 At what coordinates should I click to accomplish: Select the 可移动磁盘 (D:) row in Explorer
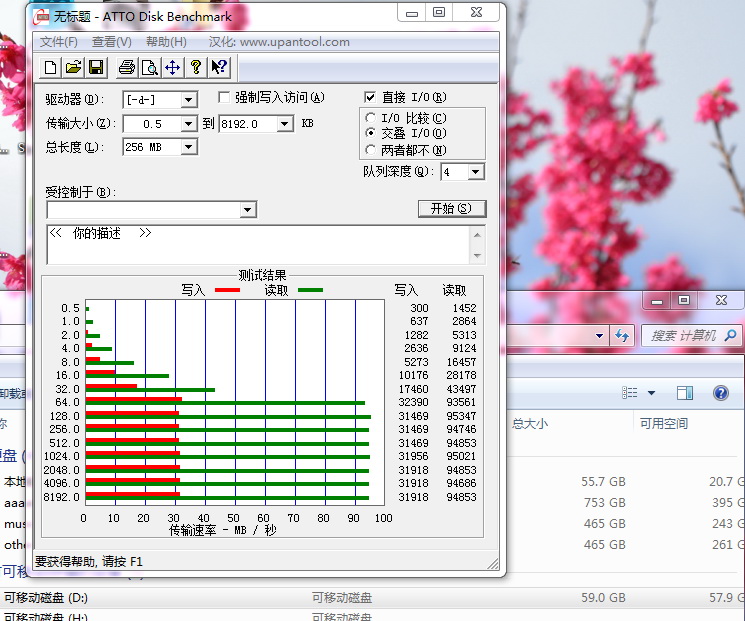(x=372, y=598)
